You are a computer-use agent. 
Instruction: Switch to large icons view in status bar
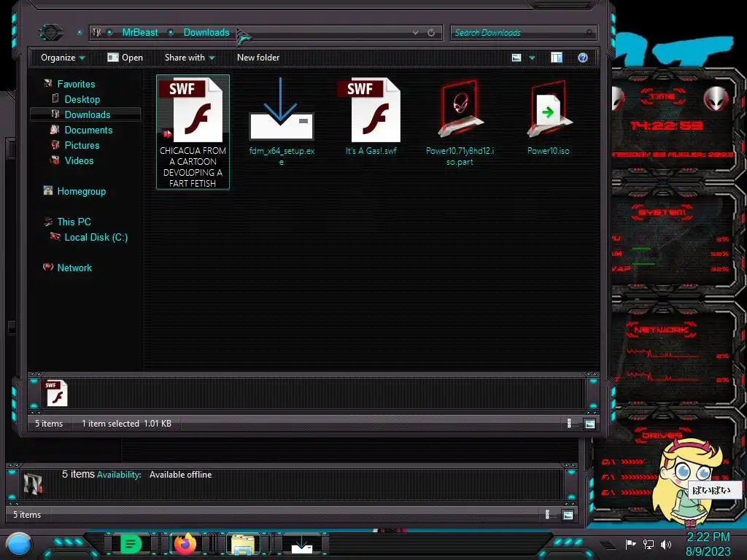(589, 424)
